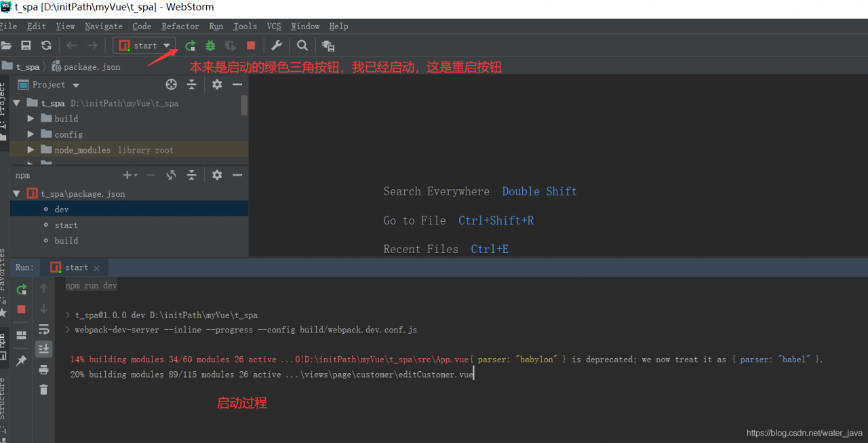Expand the build folder arrow
868x443 pixels.
[31, 119]
